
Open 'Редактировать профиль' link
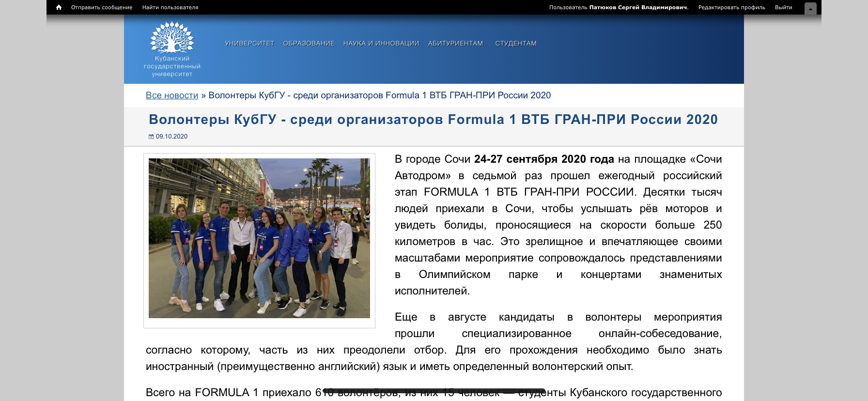(731, 7)
